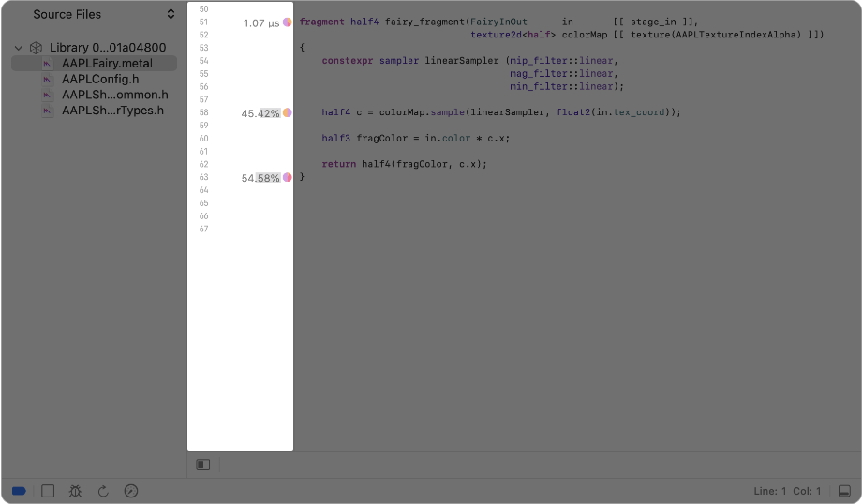862x504 pixels.
Task: Click the reload arrow icon
Action: tap(103, 491)
